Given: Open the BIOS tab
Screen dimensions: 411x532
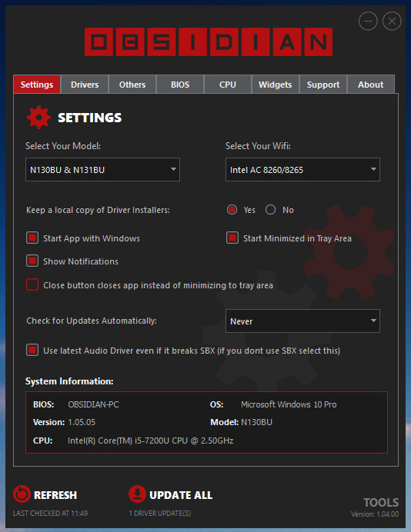Looking at the screenshot, I should click(180, 85).
